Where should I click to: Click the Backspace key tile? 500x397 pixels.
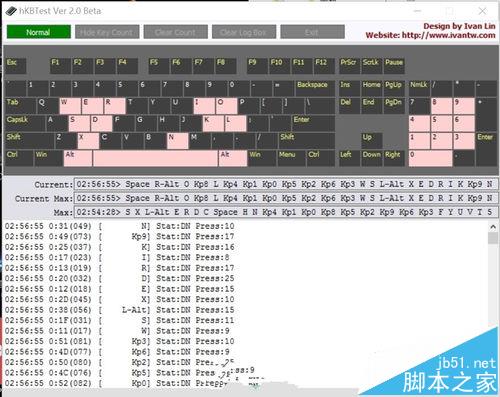(315, 88)
